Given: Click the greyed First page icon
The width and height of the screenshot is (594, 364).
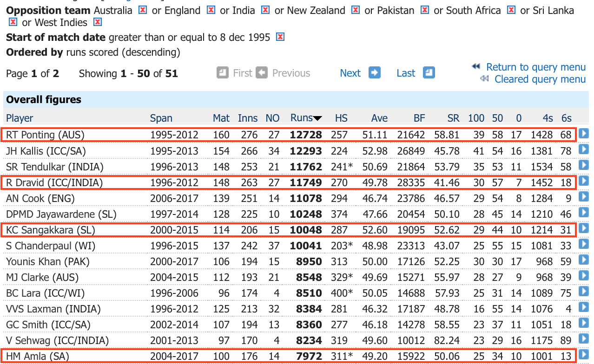Looking at the screenshot, I should tap(223, 73).
